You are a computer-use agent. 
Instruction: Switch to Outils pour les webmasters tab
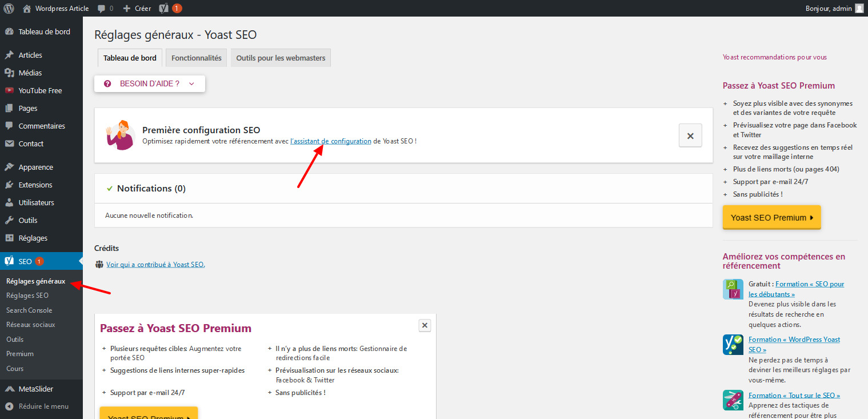click(x=281, y=58)
